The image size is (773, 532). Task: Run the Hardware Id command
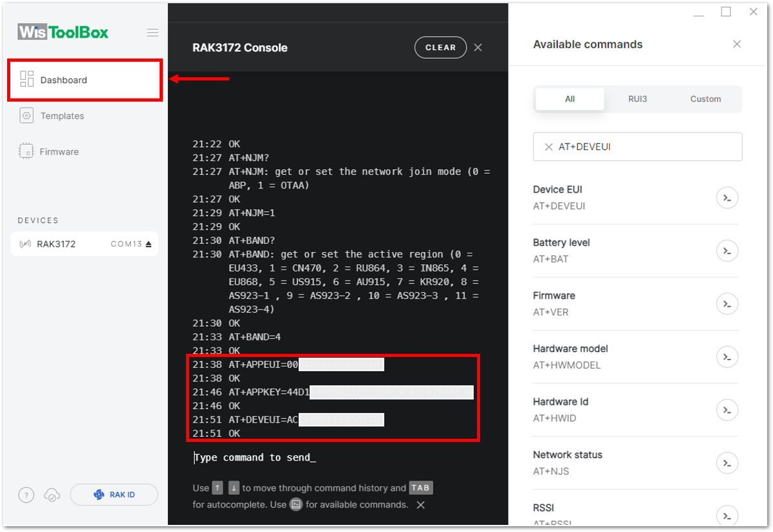pyautogui.click(x=727, y=410)
